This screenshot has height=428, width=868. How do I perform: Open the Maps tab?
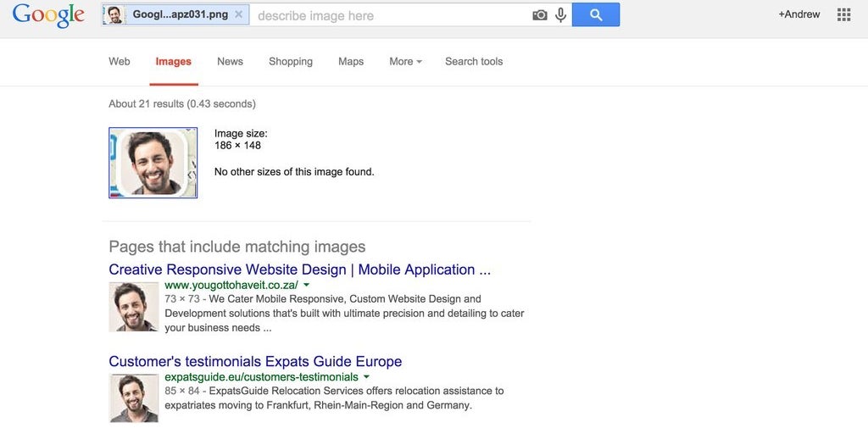[x=351, y=62]
